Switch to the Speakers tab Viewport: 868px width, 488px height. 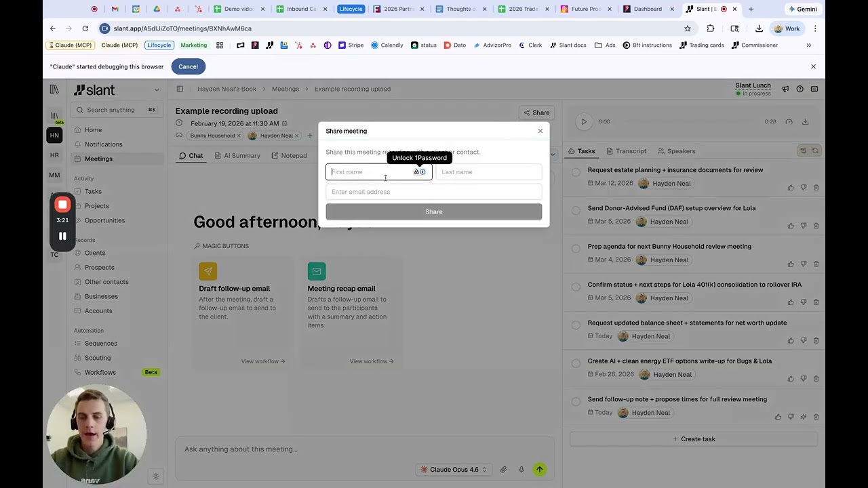(x=676, y=151)
